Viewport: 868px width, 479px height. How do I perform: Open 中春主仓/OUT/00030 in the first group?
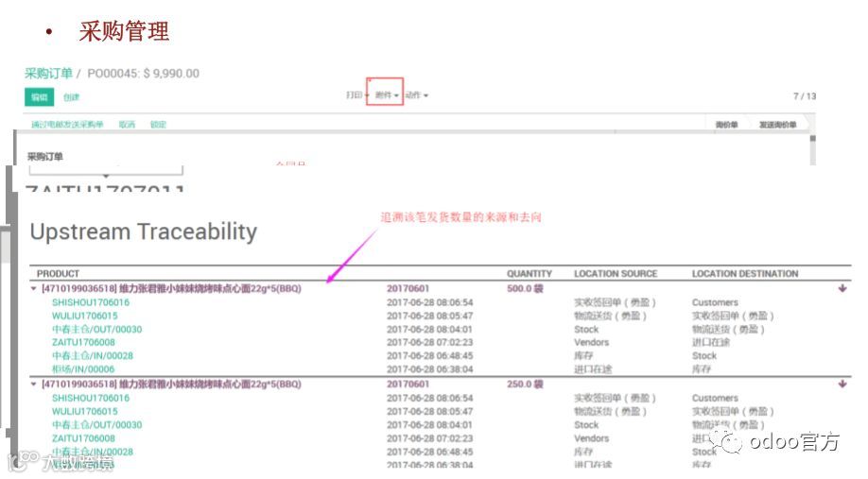tap(96, 329)
